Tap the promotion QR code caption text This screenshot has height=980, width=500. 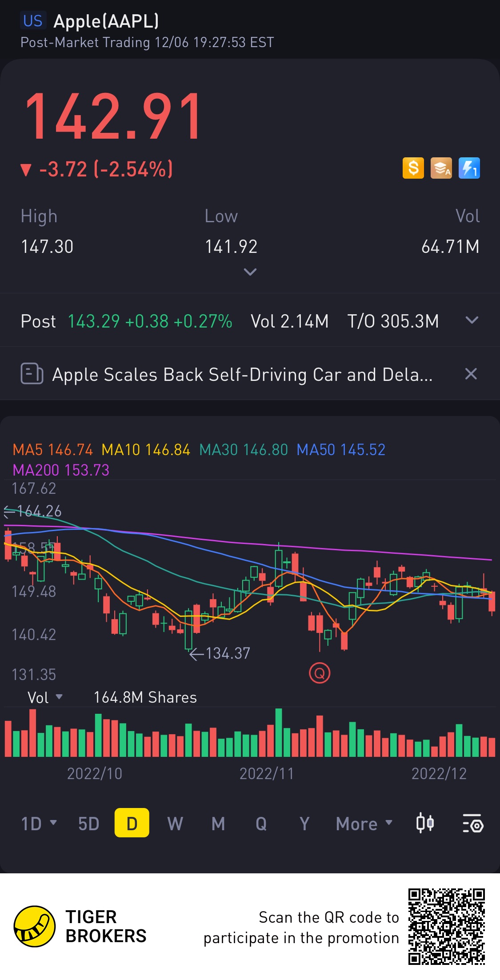pyautogui.click(x=301, y=928)
